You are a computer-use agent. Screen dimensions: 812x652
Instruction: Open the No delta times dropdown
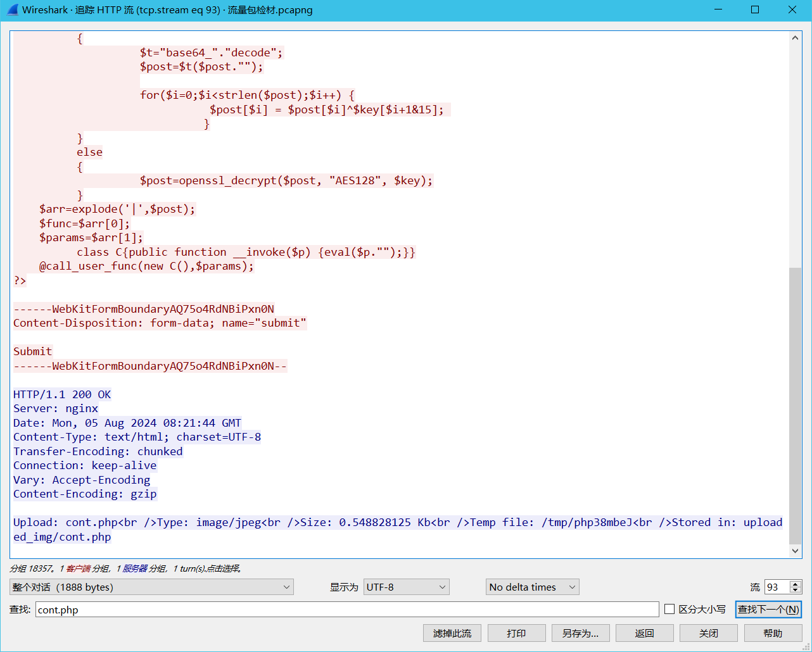coord(533,587)
